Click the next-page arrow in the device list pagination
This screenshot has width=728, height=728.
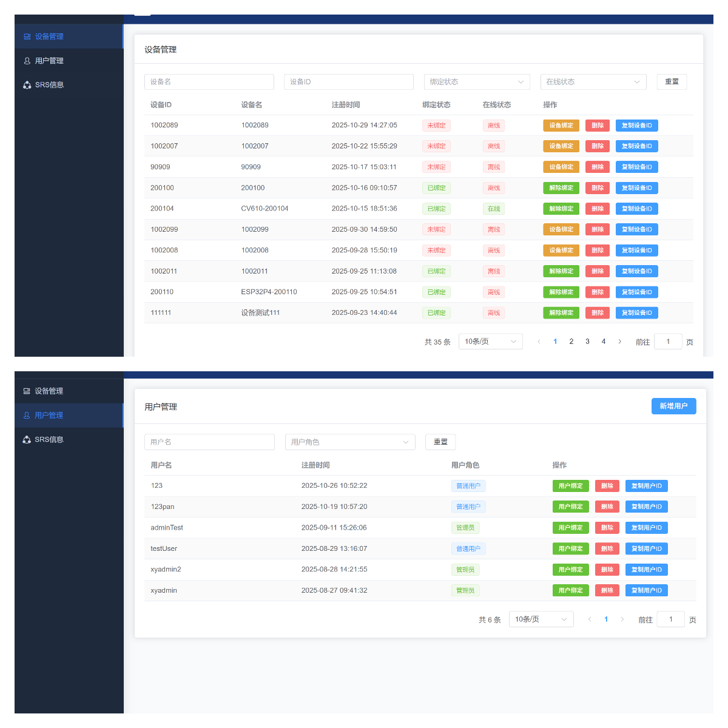pos(619,342)
